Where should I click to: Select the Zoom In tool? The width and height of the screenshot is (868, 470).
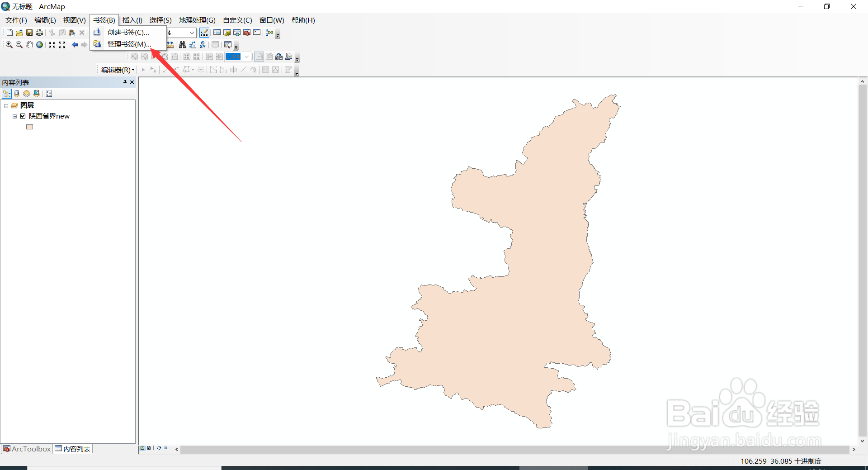(9, 44)
